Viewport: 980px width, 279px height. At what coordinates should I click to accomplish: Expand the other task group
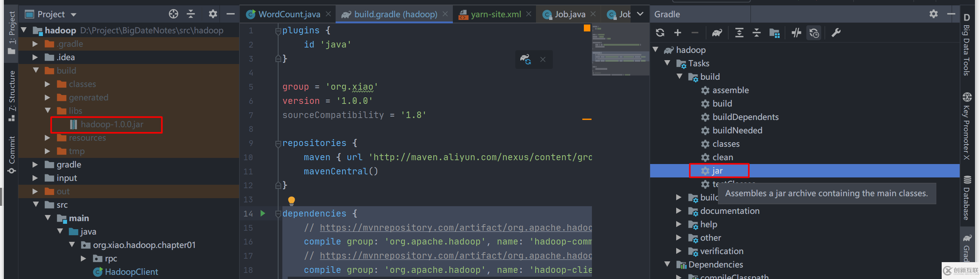tap(679, 238)
